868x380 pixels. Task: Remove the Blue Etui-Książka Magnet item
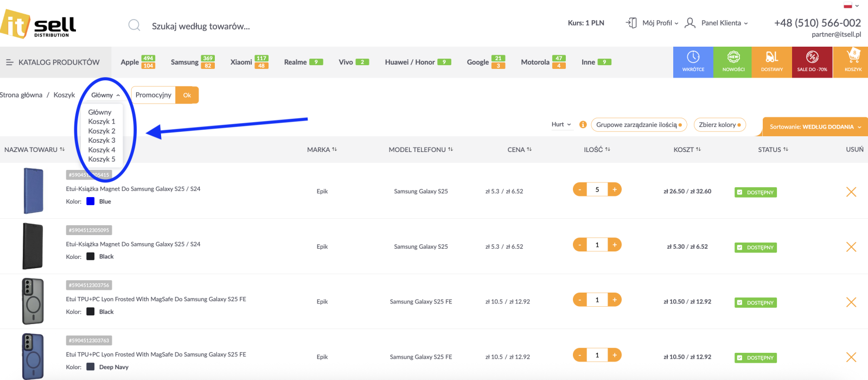tap(851, 192)
